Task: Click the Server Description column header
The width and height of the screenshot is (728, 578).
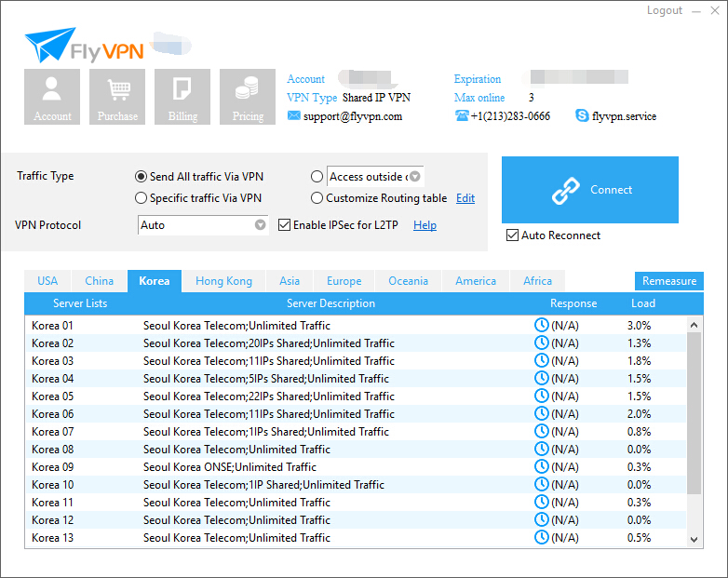Action: 330,303
